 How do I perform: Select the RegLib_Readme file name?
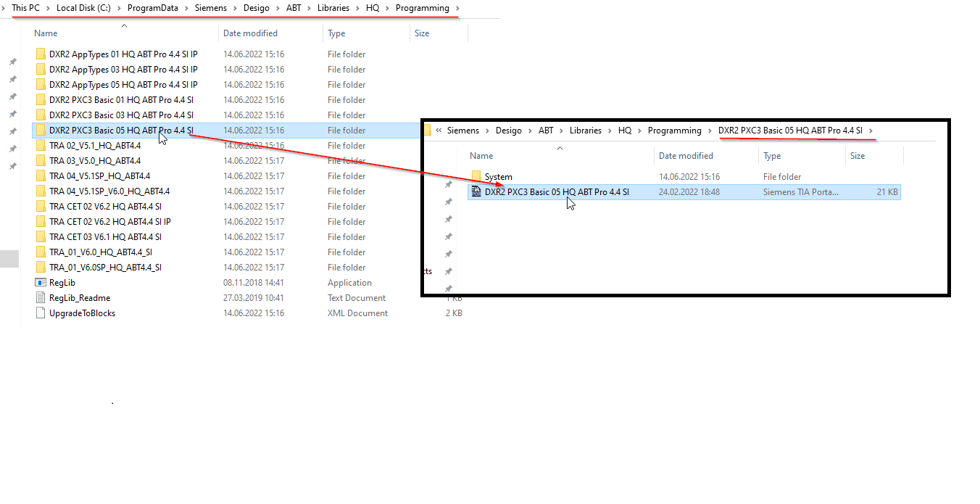click(x=80, y=298)
